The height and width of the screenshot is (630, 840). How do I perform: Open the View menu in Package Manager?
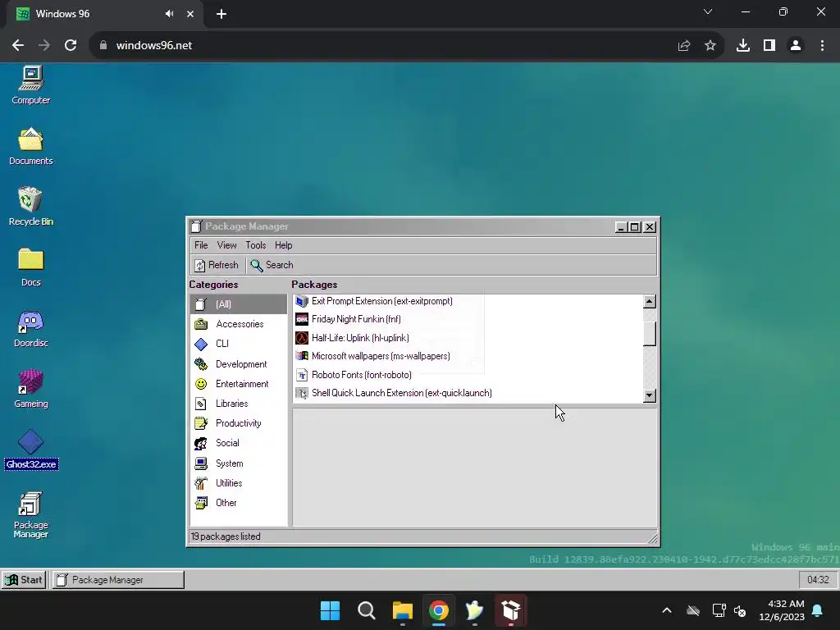(226, 245)
